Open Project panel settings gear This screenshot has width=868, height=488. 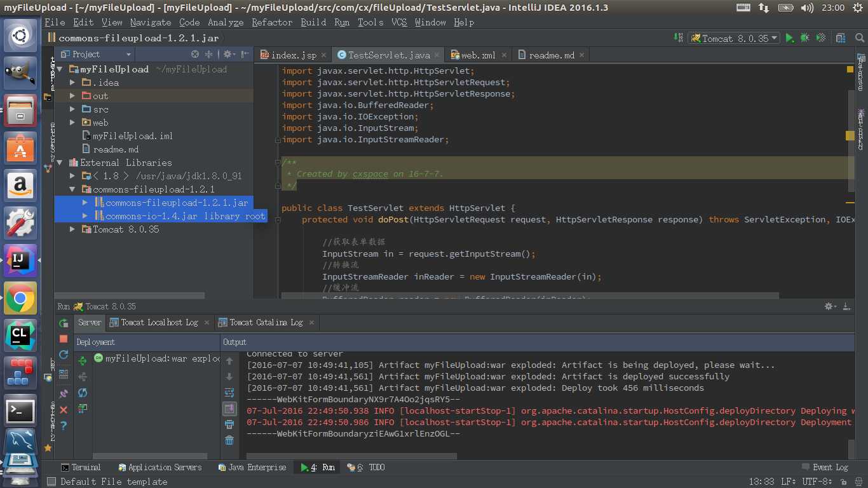click(x=228, y=55)
